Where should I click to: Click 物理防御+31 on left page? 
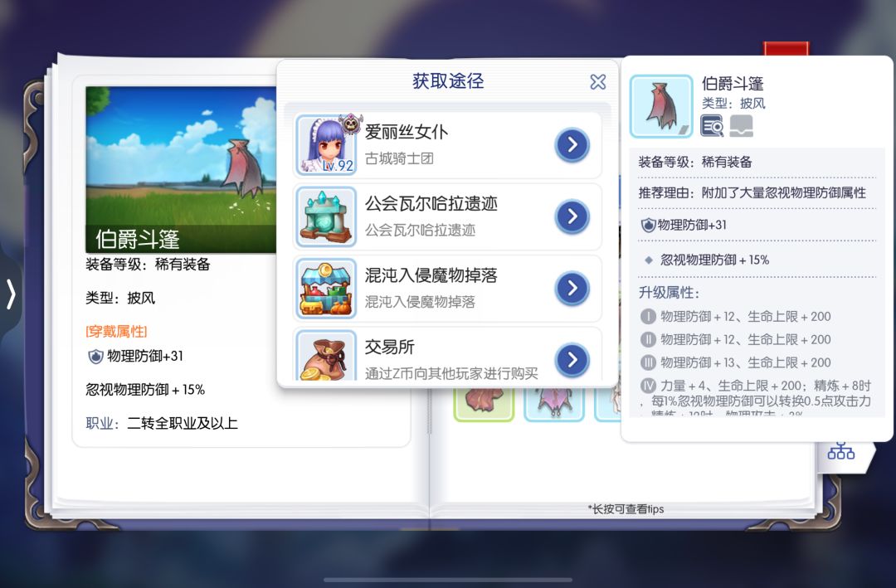(x=135, y=356)
